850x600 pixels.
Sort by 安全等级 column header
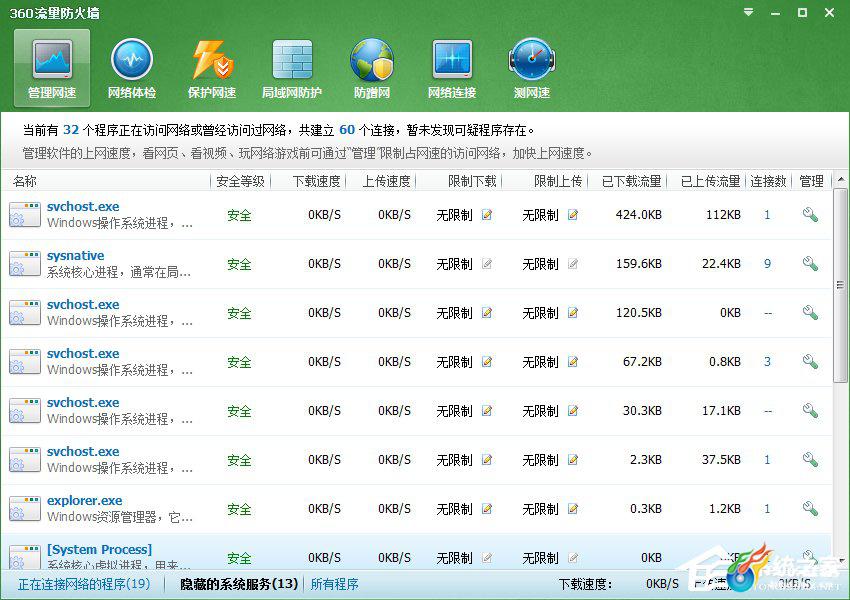pos(240,181)
